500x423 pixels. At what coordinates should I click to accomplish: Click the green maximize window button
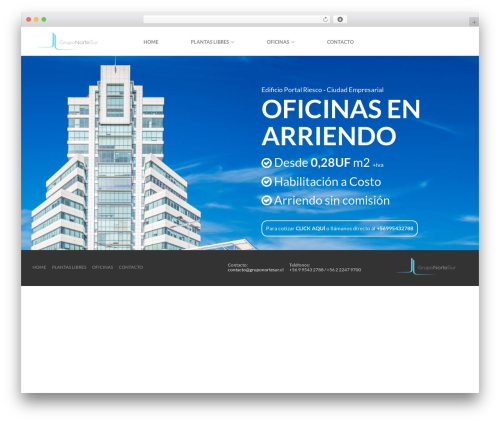click(44, 19)
